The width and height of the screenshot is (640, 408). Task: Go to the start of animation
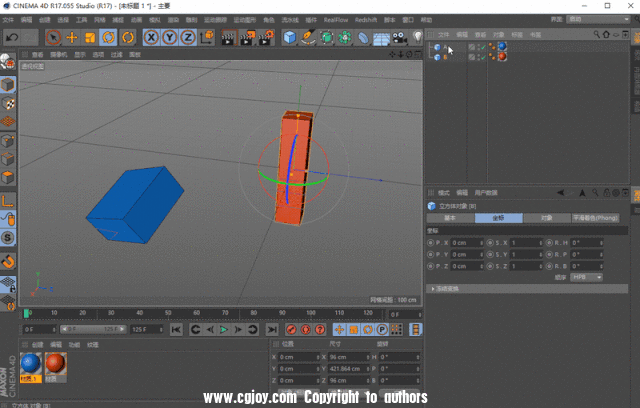176,330
